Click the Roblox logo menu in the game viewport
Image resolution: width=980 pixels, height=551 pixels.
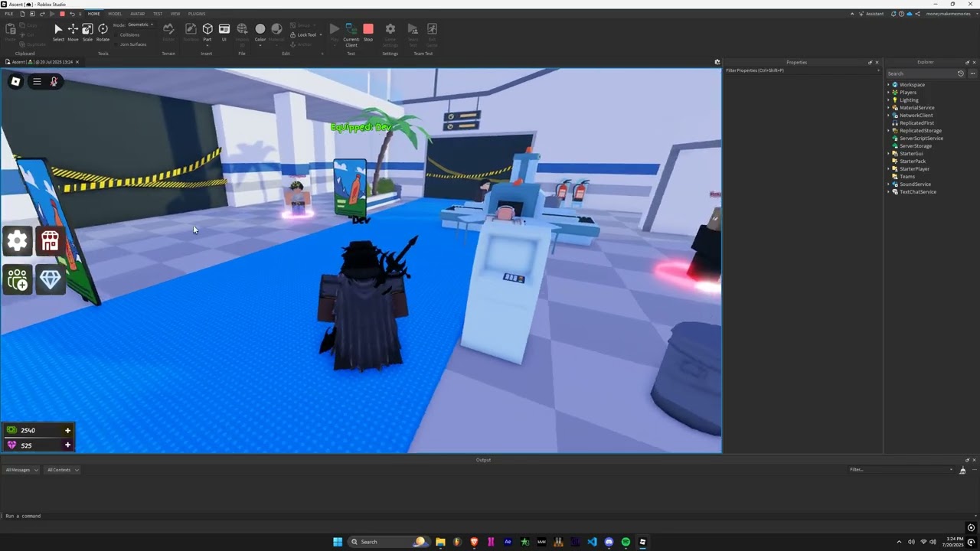15,81
